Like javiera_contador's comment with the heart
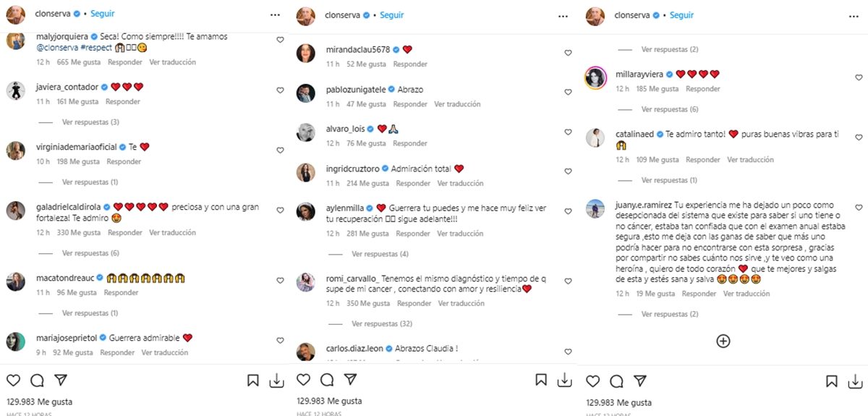 280,90
